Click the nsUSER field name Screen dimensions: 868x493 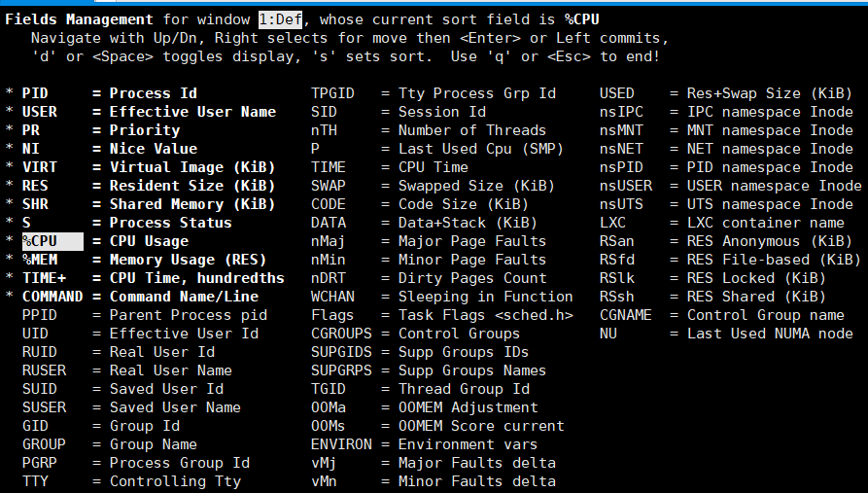tap(626, 186)
